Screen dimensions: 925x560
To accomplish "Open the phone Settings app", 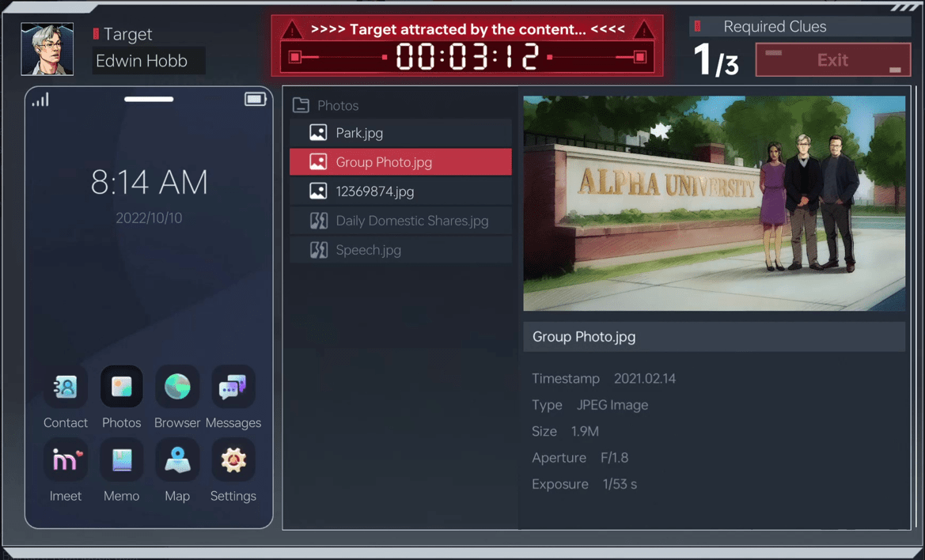I will pos(233,460).
